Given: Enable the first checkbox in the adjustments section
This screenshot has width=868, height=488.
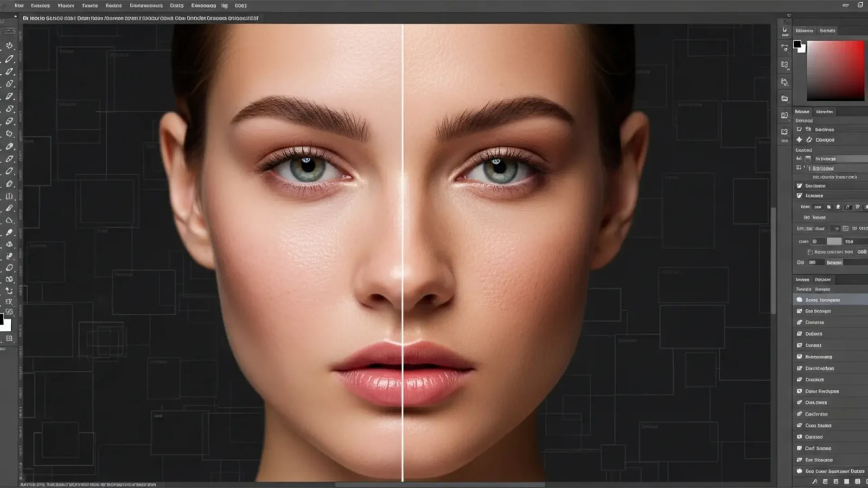Looking at the screenshot, I should [x=800, y=185].
